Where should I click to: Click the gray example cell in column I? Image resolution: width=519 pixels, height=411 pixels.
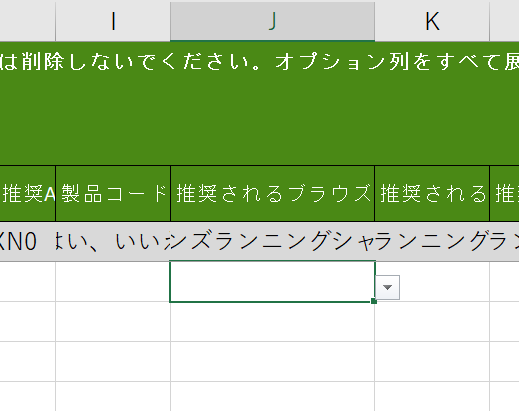click(x=113, y=242)
